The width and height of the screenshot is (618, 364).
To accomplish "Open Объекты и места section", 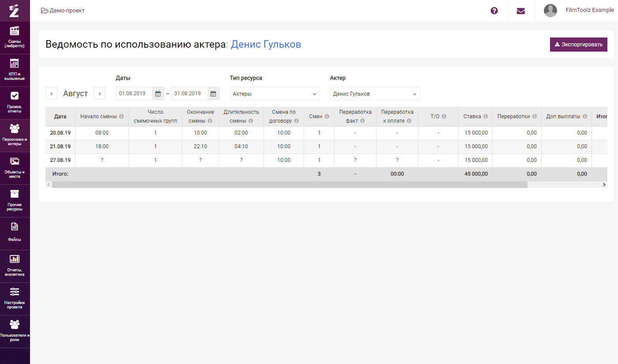I will [x=15, y=168].
